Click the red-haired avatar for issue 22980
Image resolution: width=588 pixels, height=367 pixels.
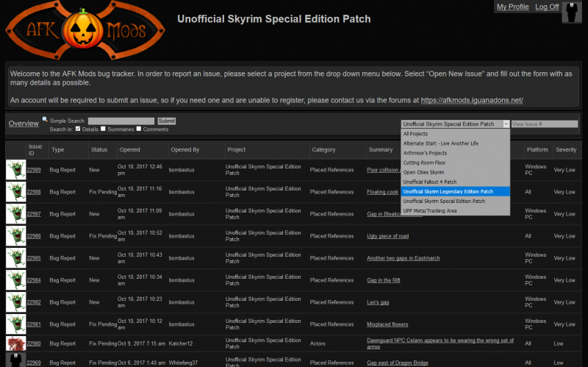[x=15, y=343]
